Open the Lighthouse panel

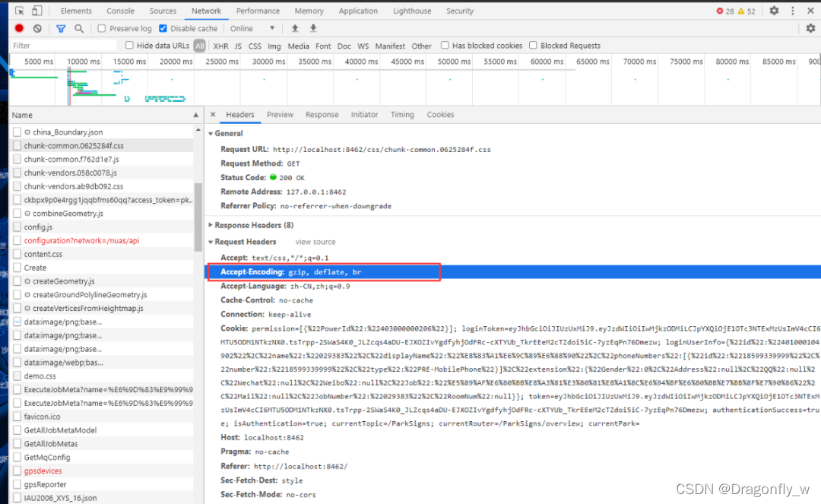(x=412, y=11)
